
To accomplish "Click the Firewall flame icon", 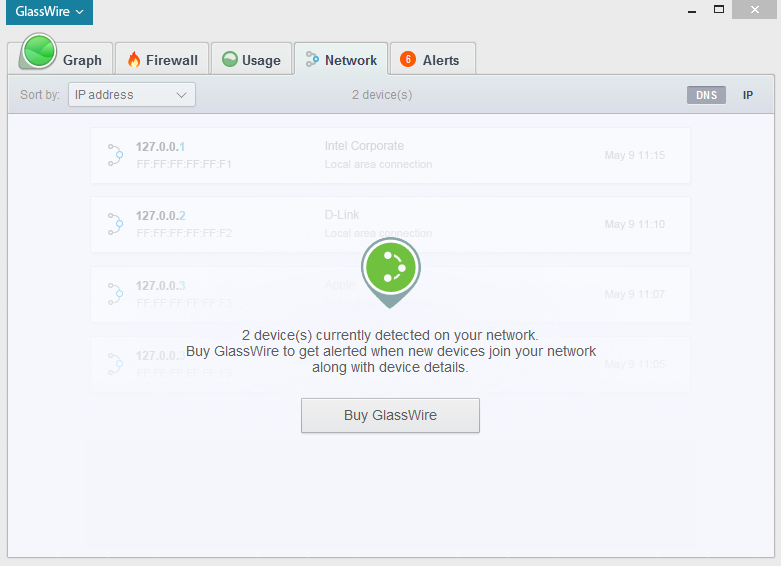I will pyautogui.click(x=134, y=60).
